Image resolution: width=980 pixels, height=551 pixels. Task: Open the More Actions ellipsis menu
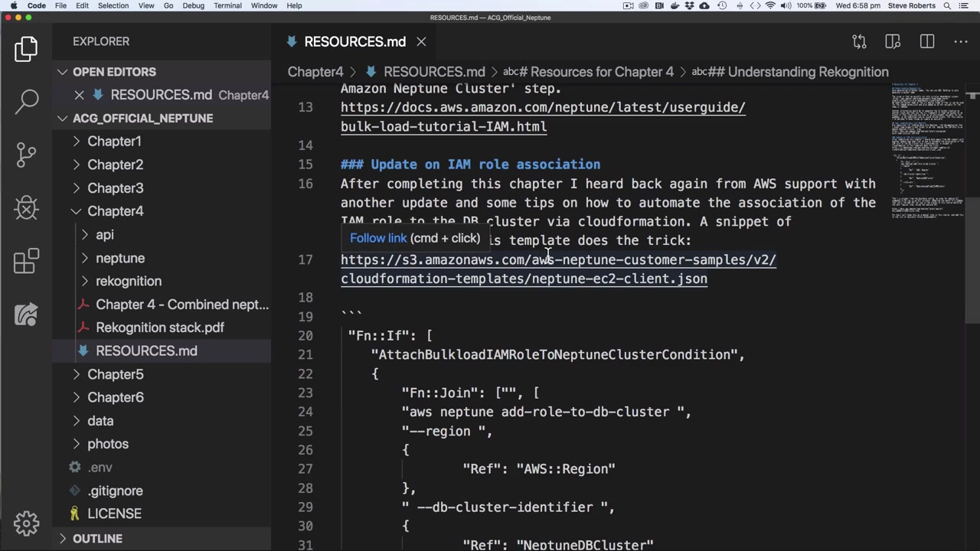click(961, 41)
